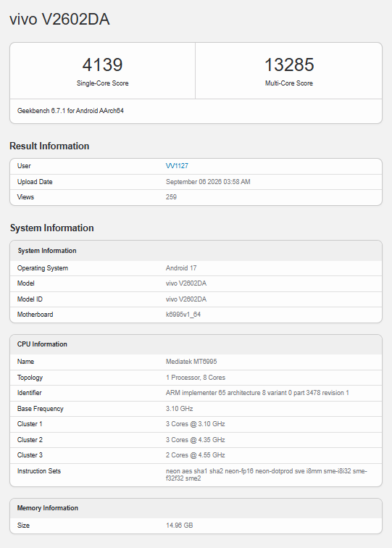The height and width of the screenshot is (548, 392).
Task: Click the Single-Core Score label
Action: pos(102,83)
